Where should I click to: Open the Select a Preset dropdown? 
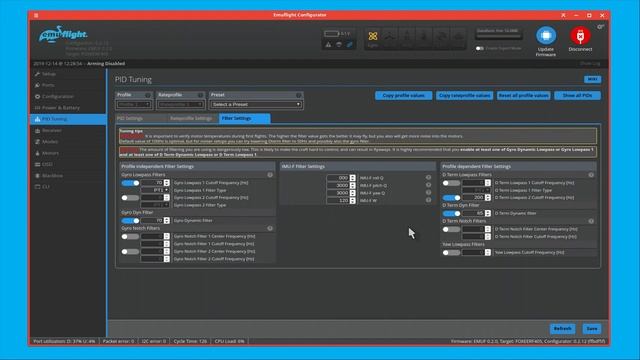256,104
